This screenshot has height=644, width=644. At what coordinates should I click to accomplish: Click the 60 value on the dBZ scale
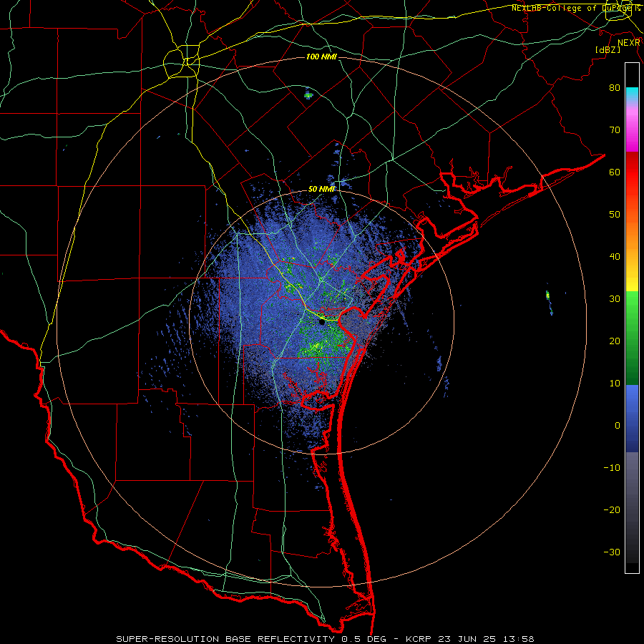point(615,172)
